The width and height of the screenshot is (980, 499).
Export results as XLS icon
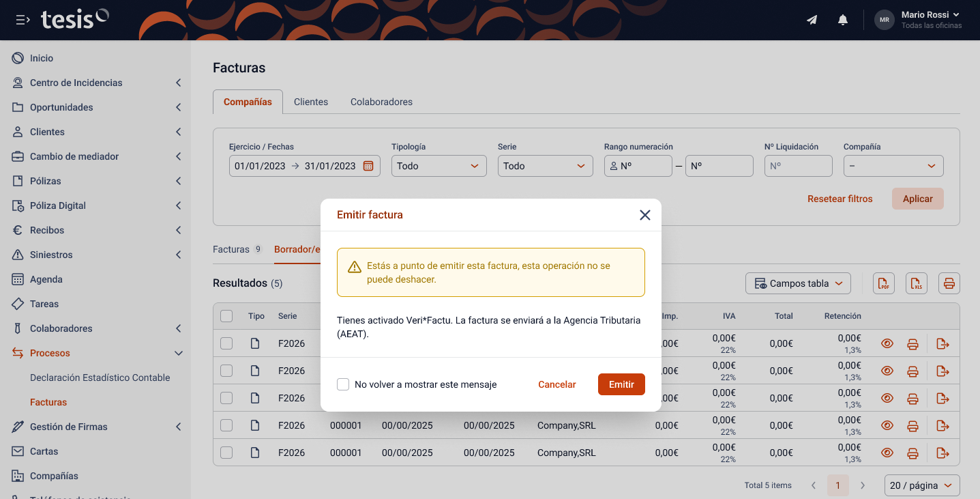(x=917, y=283)
